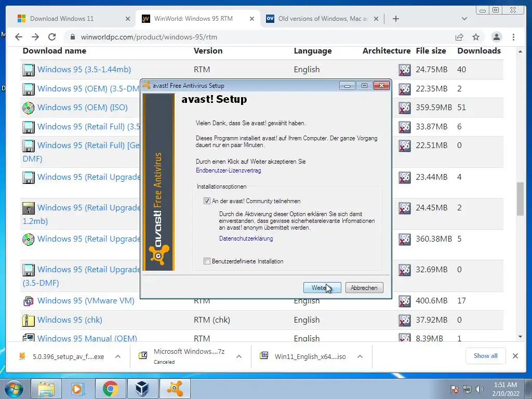Viewport: 532px width, 399px height.
Task: Click the File size column header
Action: [x=431, y=51]
